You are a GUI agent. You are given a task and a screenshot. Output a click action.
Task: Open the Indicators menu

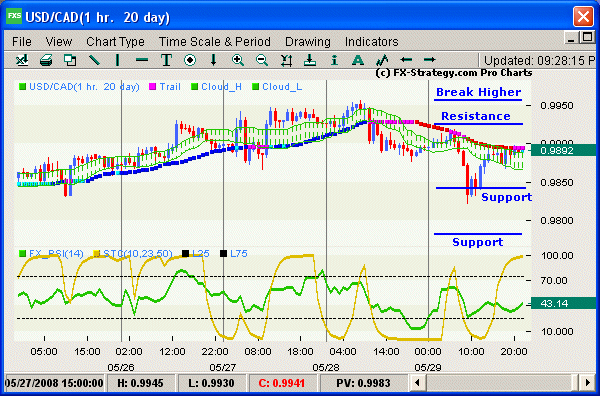pos(372,42)
